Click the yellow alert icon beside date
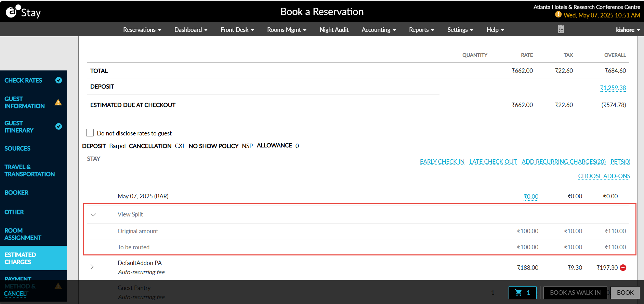This screenshot has width=644, height=304. coord(558,15)
